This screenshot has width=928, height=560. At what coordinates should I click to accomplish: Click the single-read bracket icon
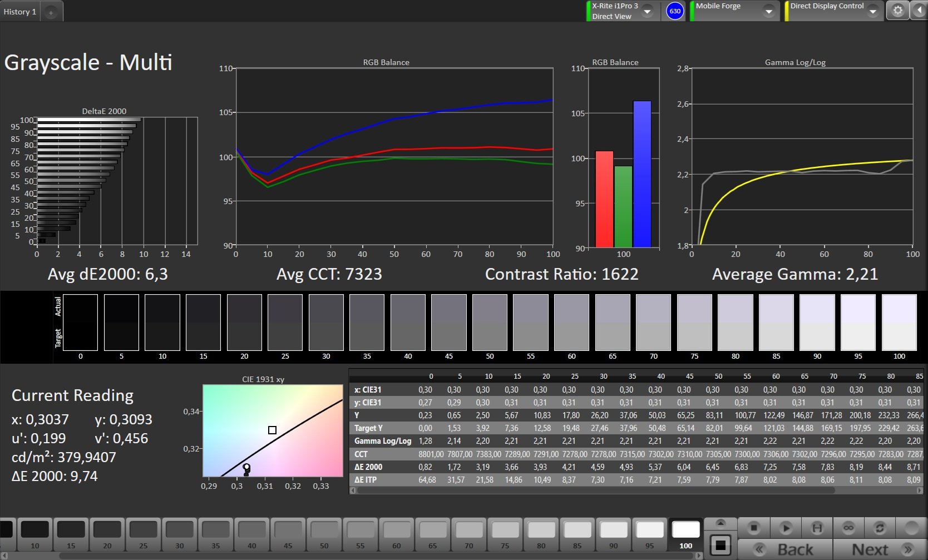(817, 527)
